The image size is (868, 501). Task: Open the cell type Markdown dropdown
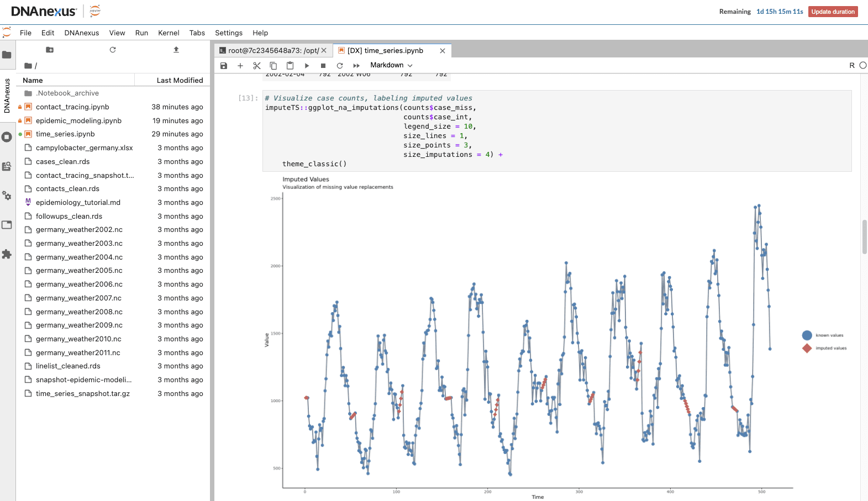(x=391, y=65)
